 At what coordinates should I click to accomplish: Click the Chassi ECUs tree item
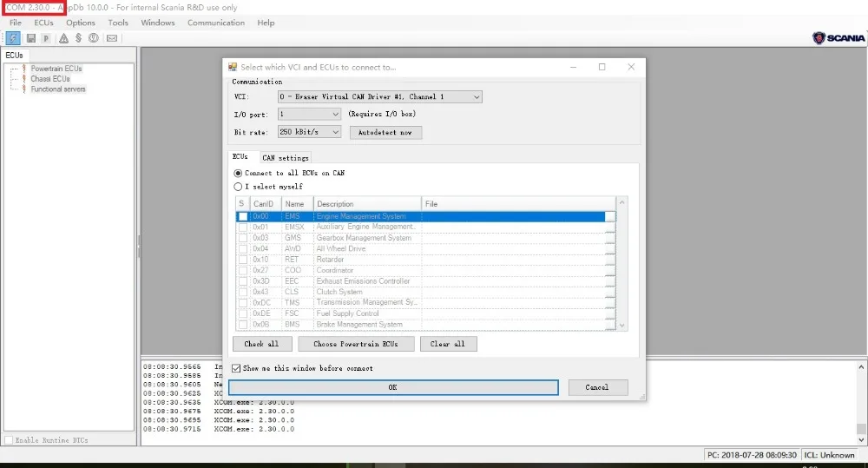[x=50, y=79]
